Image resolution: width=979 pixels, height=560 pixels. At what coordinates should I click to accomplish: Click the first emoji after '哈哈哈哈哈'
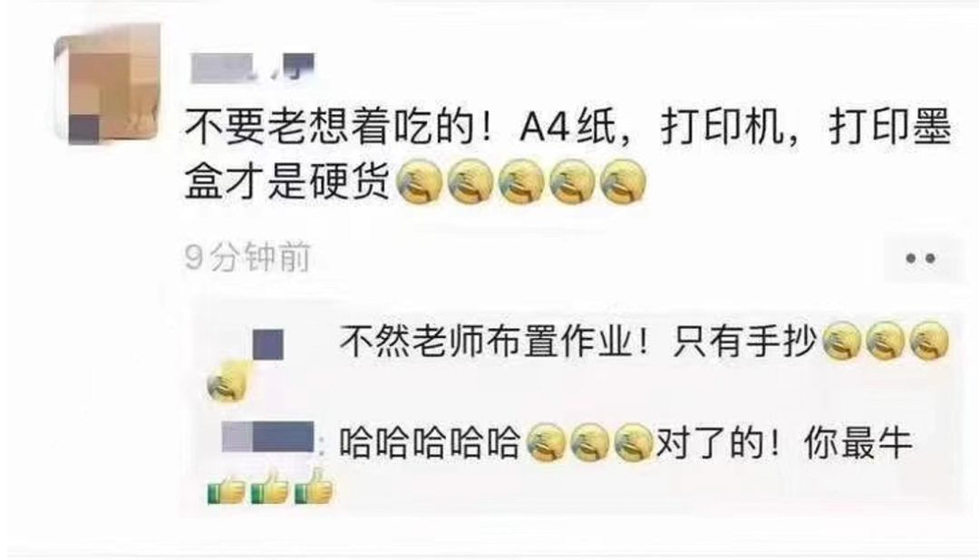click(546, 442)
